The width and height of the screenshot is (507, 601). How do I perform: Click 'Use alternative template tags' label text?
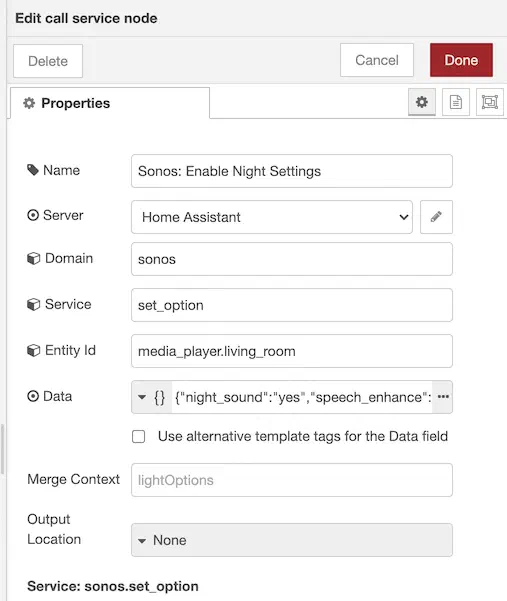[x=303, y=436]
